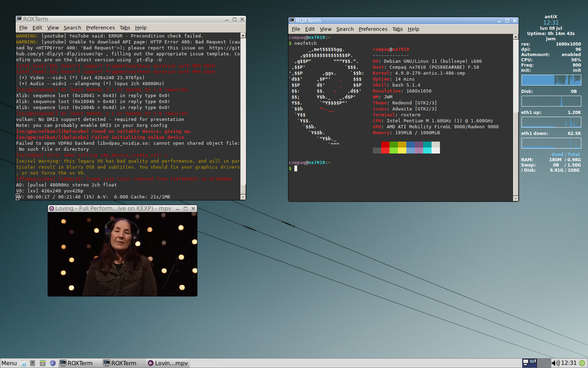Click the unplug-drive eject icon in taskbar
Viewport: 588px width, 368px height.
tap(33, 363)
